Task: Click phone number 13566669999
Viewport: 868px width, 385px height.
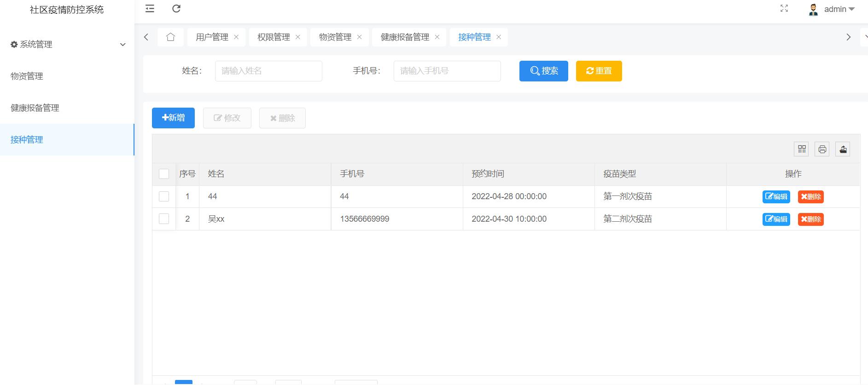Action: pyautogui.click(x=365, y=219)
